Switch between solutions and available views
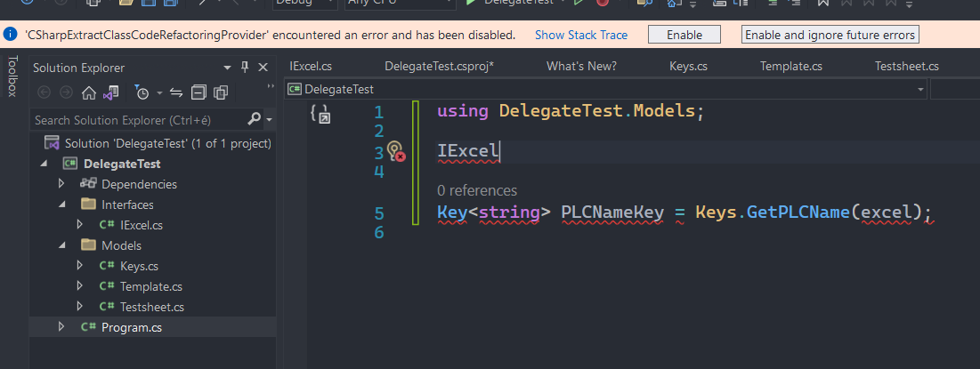 [109, 92]
